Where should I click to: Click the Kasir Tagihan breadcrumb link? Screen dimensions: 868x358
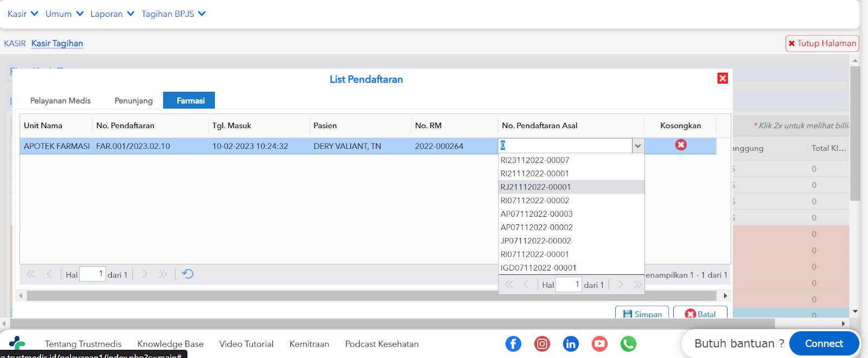click(x=57, y=43)
